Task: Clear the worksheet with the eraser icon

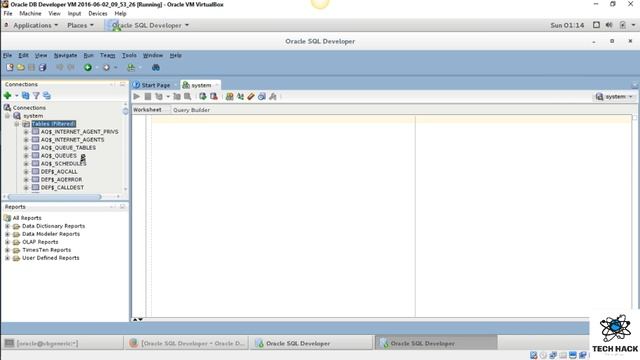Action: pos(251,96)
